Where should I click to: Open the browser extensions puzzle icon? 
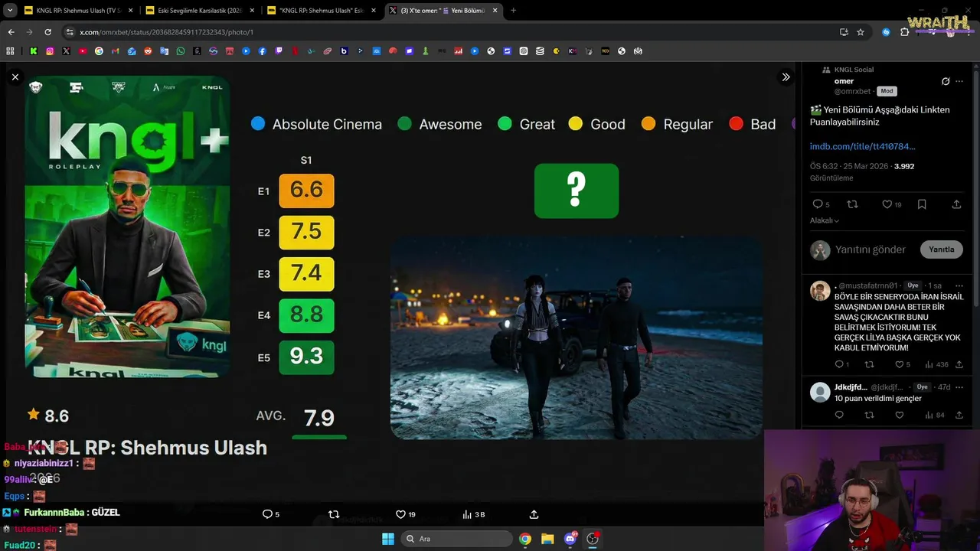pos(904,32)
